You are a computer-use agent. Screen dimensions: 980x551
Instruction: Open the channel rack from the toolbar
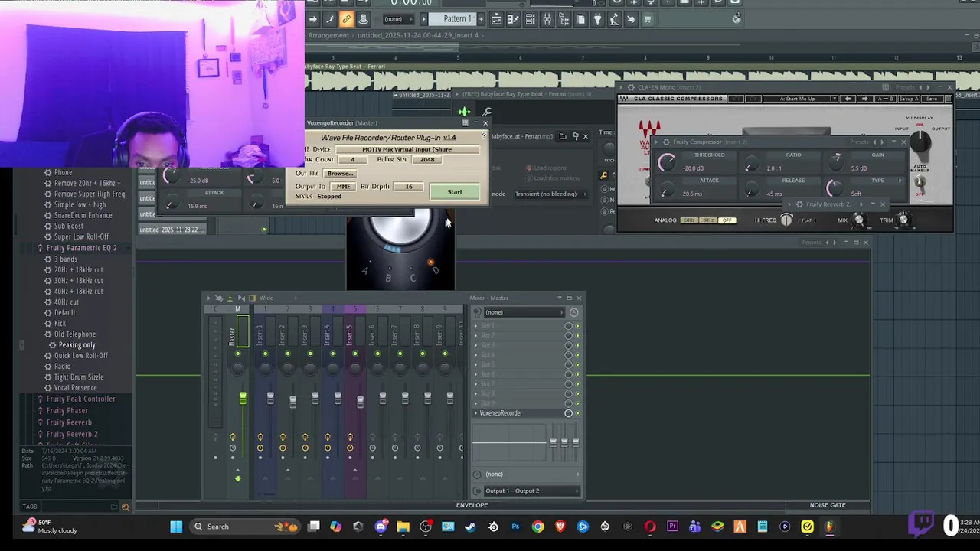pos(530,19)
